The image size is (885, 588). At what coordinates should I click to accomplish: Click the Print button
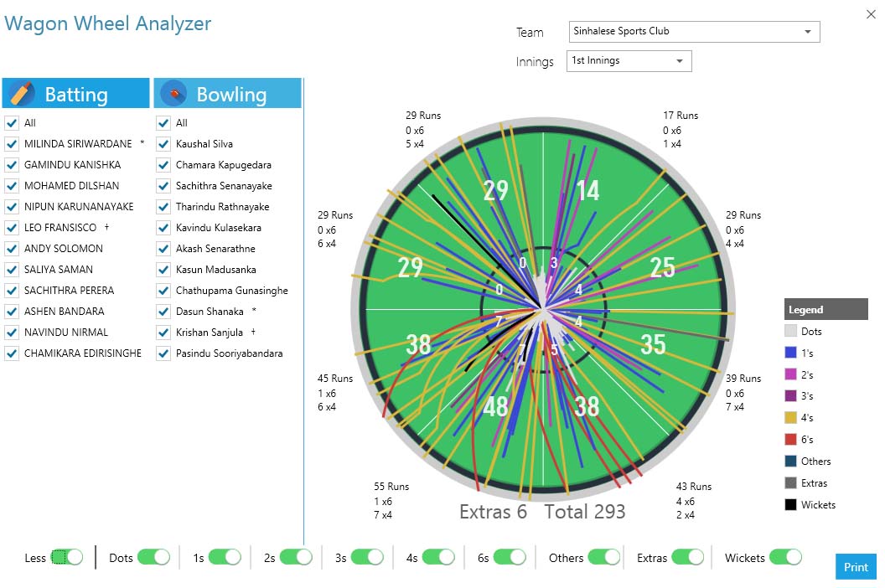click(x=856, y=567)
